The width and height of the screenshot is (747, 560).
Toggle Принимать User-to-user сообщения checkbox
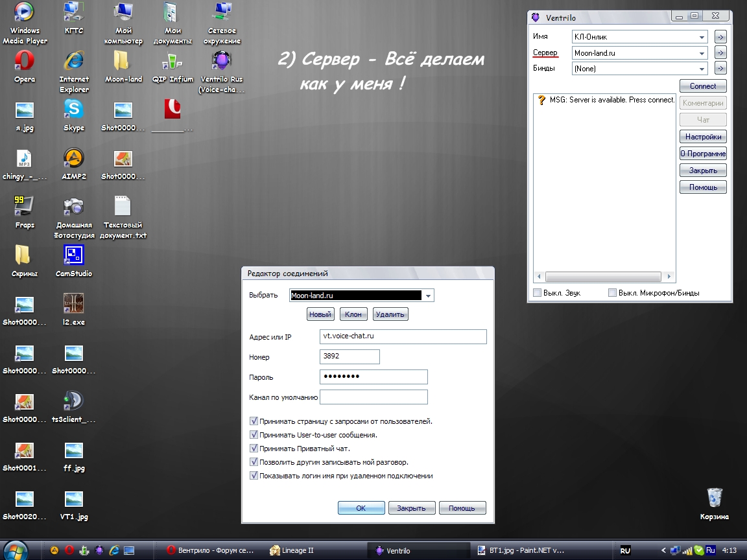[254, 435]
